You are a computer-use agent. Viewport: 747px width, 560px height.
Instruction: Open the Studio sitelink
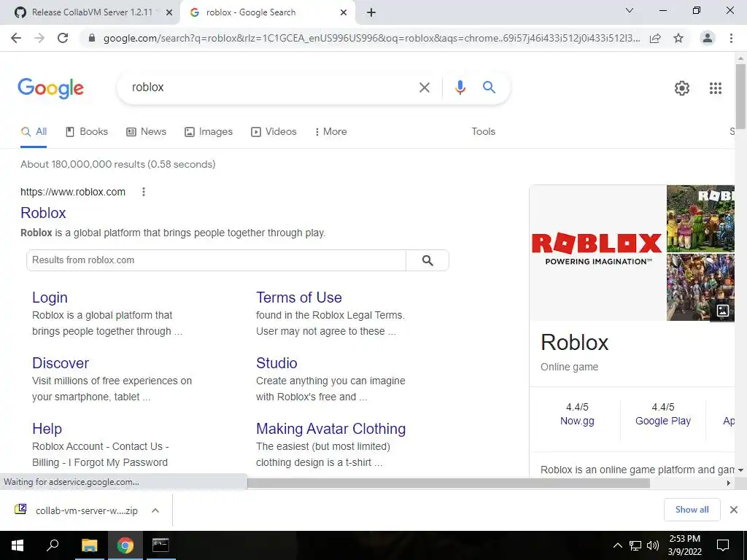(276, 363)
